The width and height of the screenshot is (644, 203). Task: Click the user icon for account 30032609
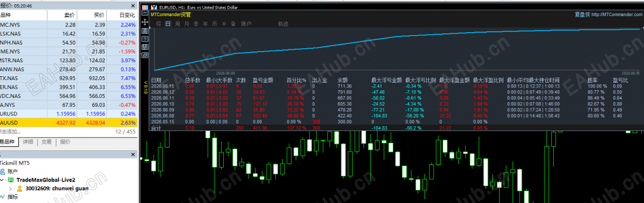tap(20, 189)
